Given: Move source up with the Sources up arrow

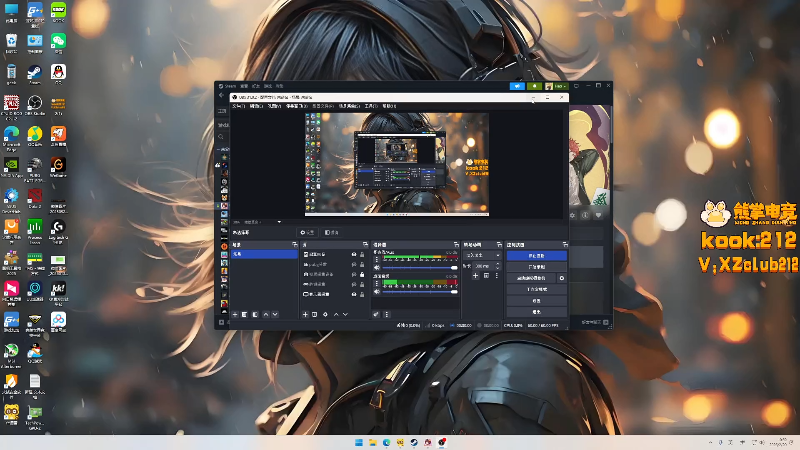Looking at the screenshot, I should 336,315.
